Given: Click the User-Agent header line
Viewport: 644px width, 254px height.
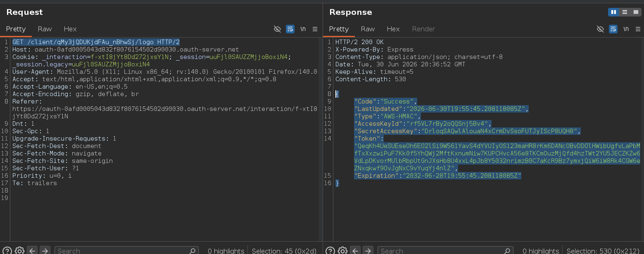Looking at the screenshot, I should pyautogui.click(x=164, y=72).
